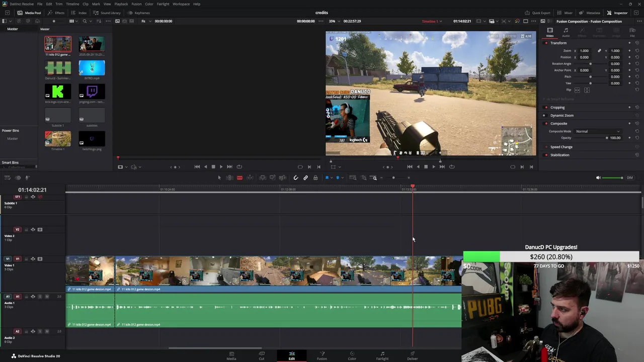Toggle Linked Selection chain icon
The height and width of the screenshot is (362, 644).
tap(305, 177)
